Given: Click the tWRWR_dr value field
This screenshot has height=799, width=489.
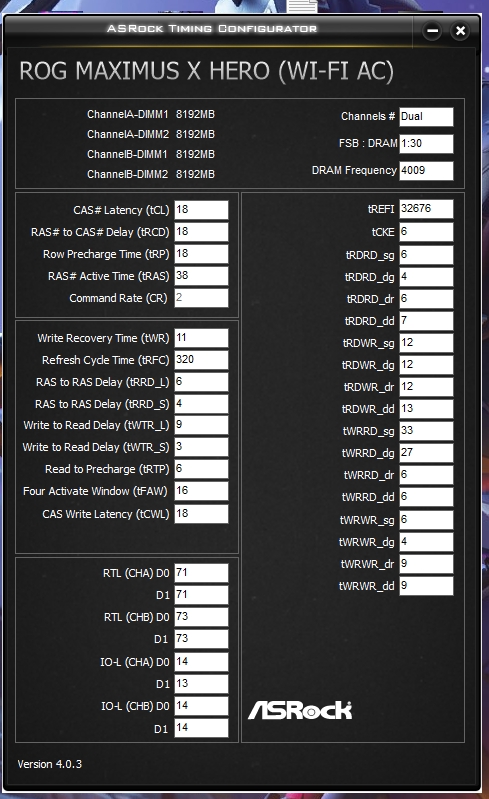Looking at the screenshot, I should tap(426, 563).
